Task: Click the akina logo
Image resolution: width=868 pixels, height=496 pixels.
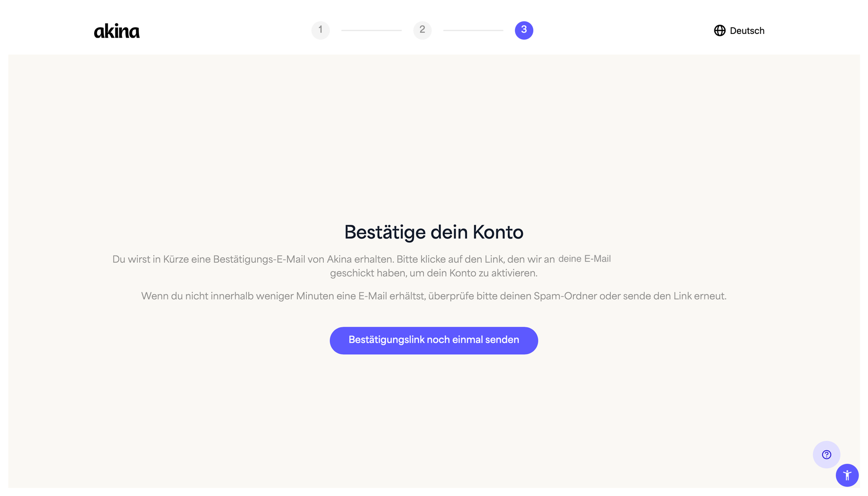Action: point(117,31)
